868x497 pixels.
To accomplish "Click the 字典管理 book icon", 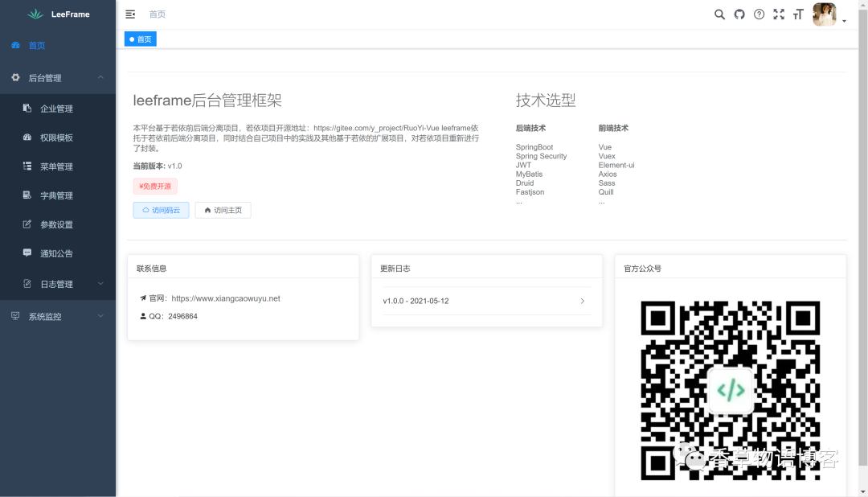I will [x=27, y=195].
